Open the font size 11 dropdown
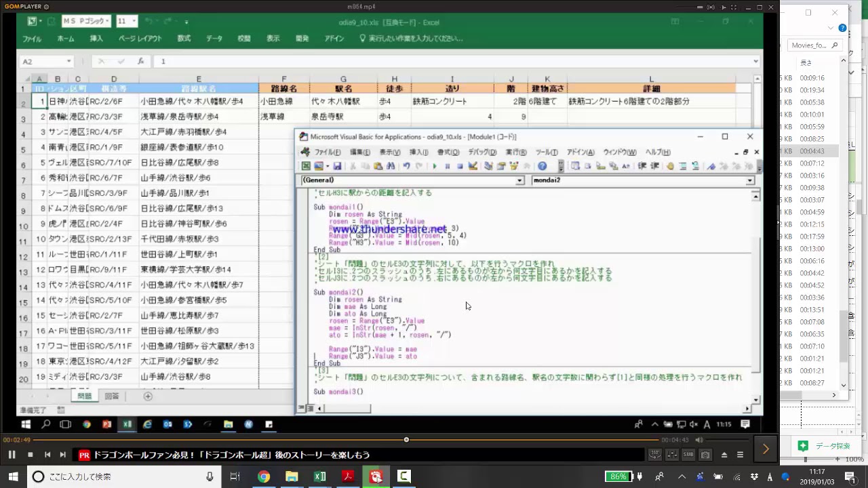 [134, 22]
